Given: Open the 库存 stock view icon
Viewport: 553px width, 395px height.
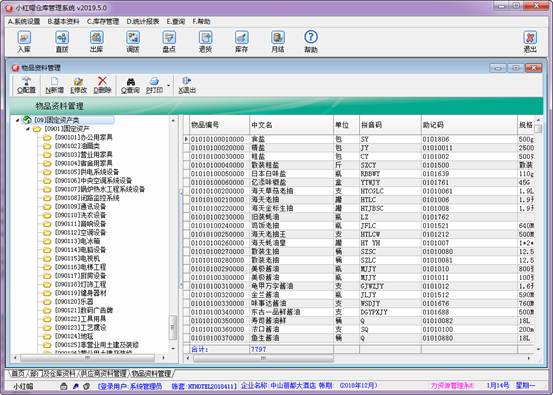Looking at the screenshot, I should click(x=242, y=42).
